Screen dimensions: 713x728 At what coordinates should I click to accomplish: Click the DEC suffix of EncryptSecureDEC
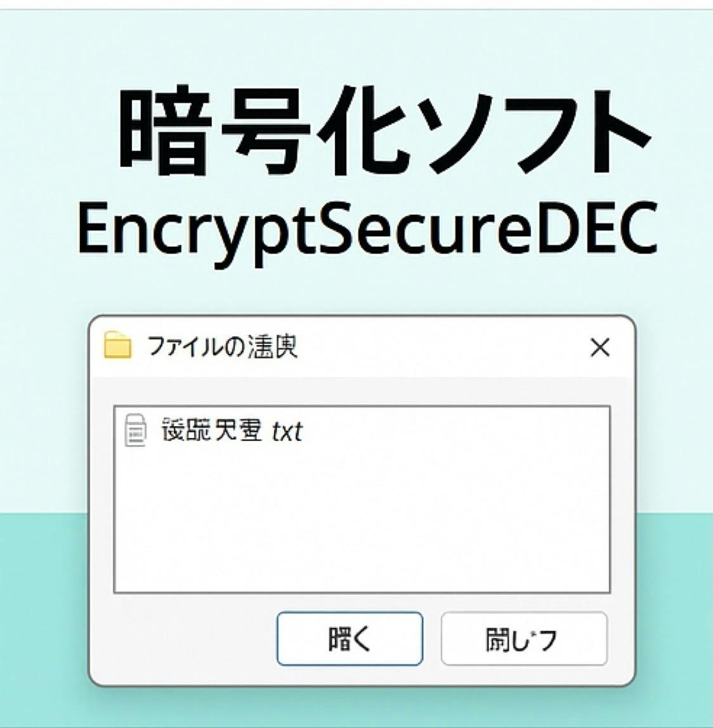pos(598,230)
